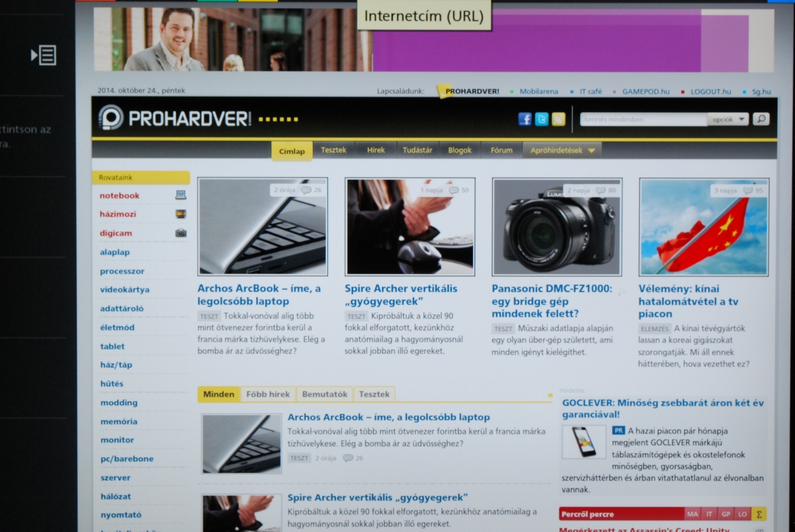
Task: Open the Mobilarena site link
Action: (x=539, y=91)
